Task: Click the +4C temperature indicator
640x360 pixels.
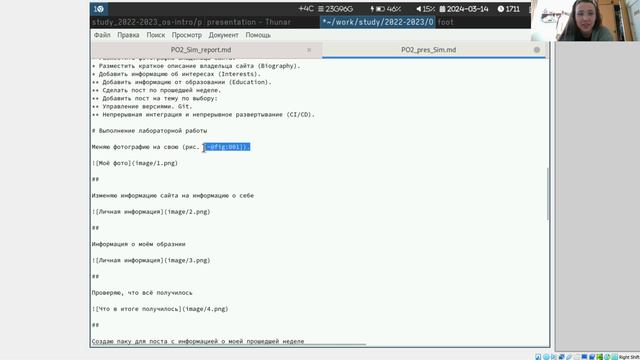Action: pos(306,9)
